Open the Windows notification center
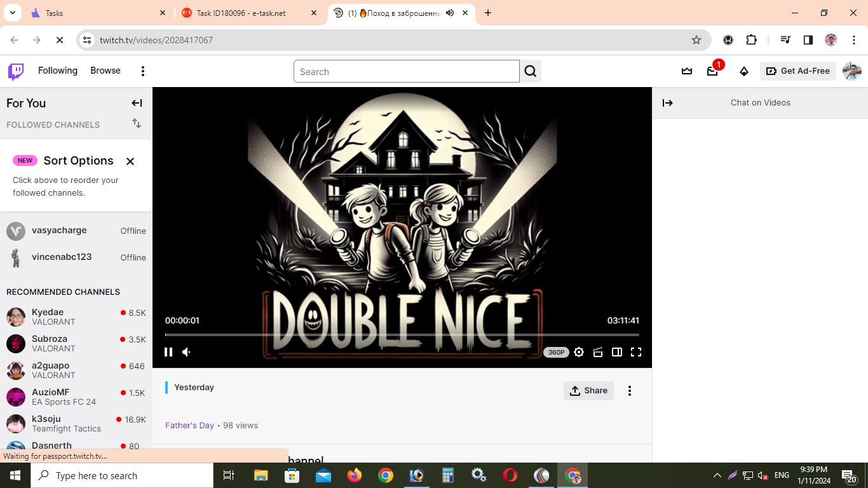This screenshot has width=868, height=488. [850, 475]
